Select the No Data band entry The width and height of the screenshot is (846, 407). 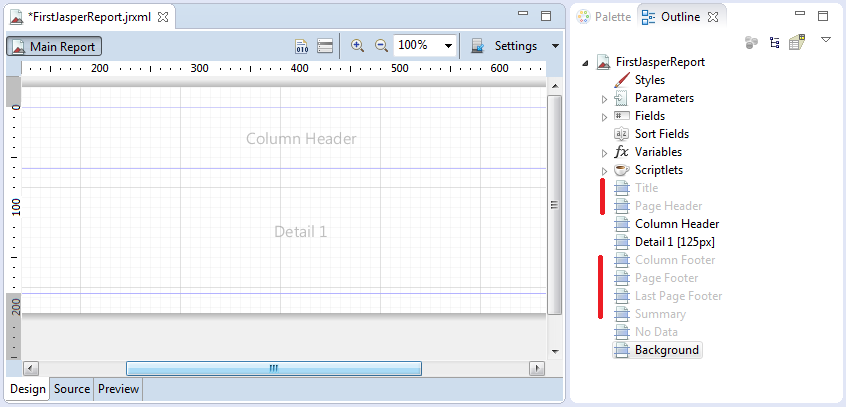pyautogui.click(x=656, y=332)
